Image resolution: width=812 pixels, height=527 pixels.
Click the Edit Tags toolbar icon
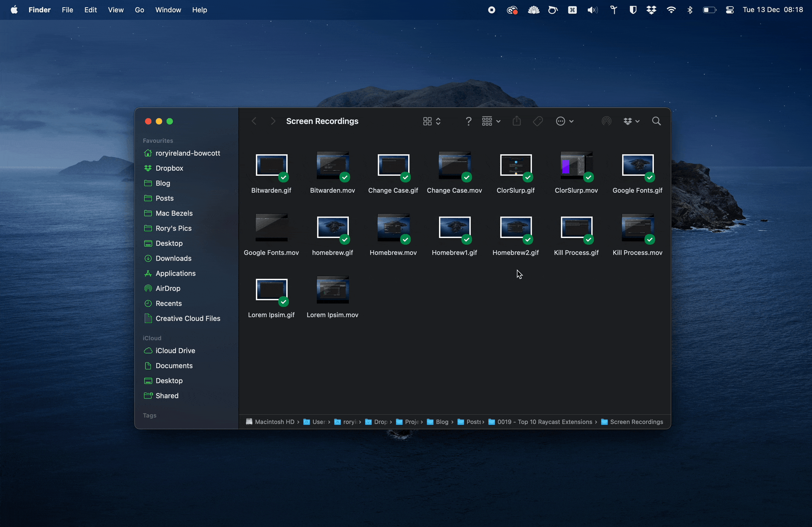(538, 121)
